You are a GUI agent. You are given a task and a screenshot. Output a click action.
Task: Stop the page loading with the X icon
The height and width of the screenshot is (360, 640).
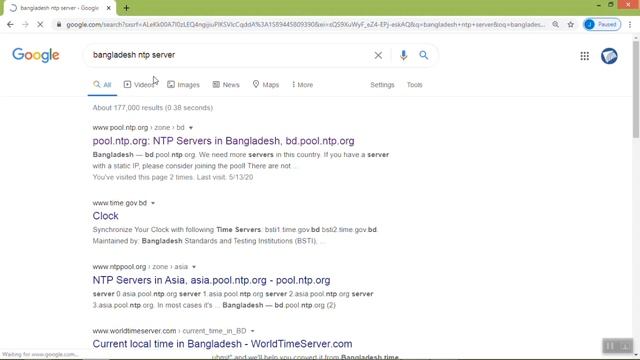(40, 24)
